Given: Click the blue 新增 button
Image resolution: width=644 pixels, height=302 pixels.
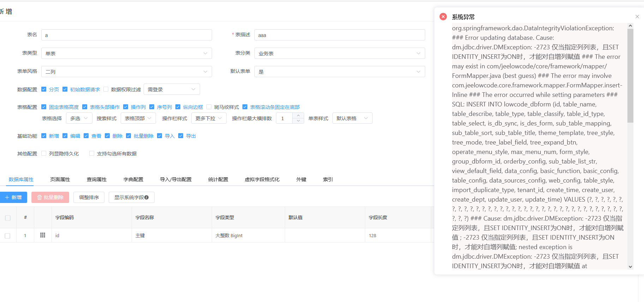Looking at the screenshot, I should click(13, 197).
